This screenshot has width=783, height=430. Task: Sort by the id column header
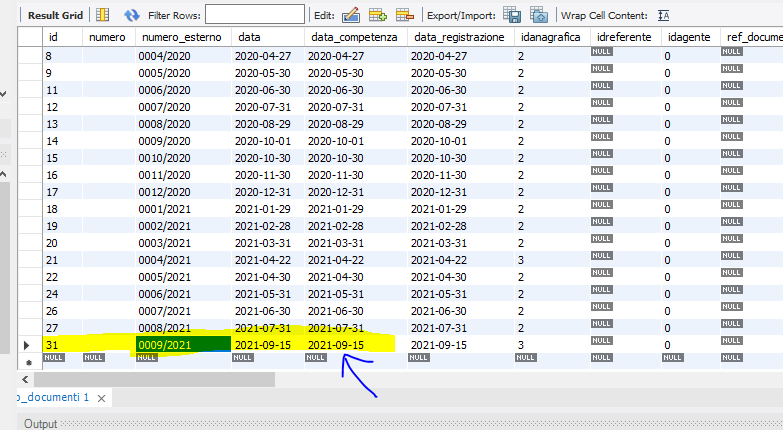[62, 37]
